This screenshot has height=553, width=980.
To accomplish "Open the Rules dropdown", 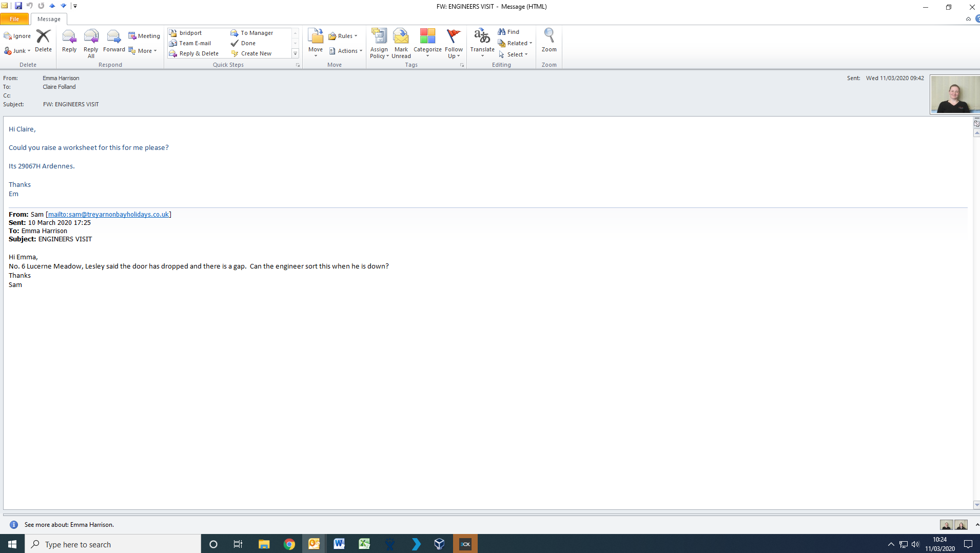I will (x=343, y=36).
